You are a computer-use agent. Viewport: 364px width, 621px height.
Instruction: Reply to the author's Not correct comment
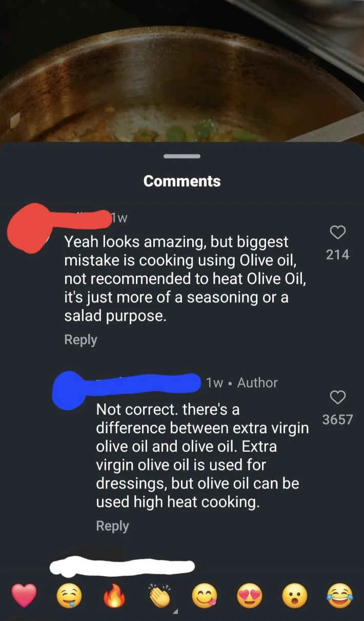[112, 526]
